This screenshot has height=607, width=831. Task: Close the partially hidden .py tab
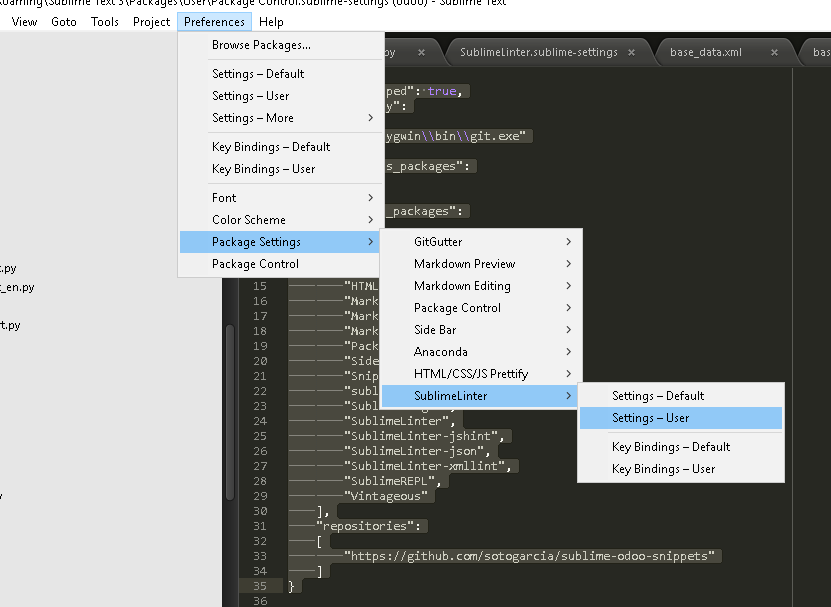pos(421,52)
